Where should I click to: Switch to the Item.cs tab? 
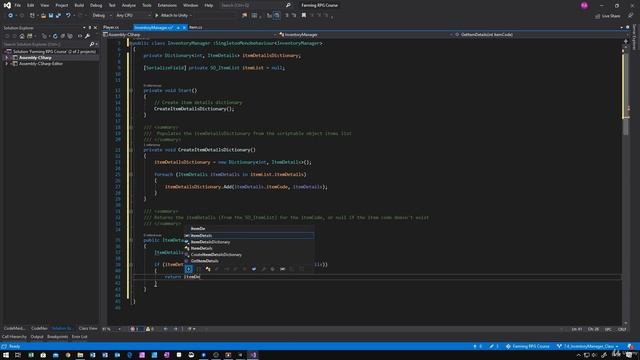click(x=196, y=27)
